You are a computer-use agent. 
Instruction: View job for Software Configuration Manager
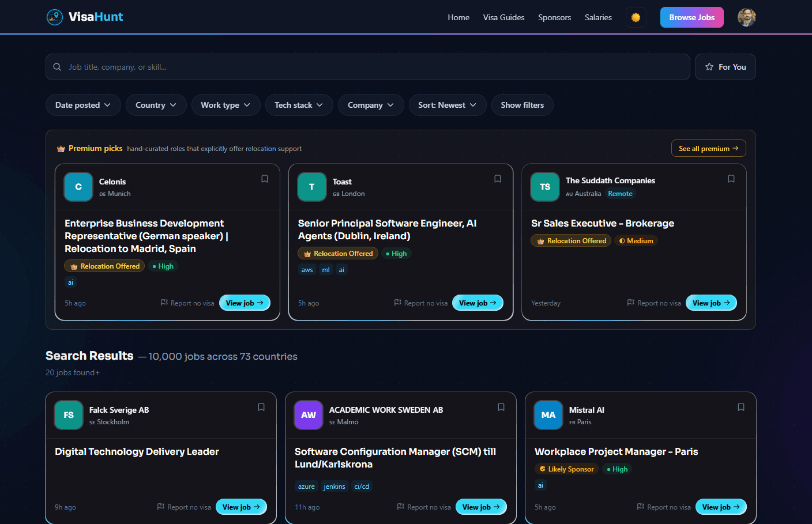[481, 507]
